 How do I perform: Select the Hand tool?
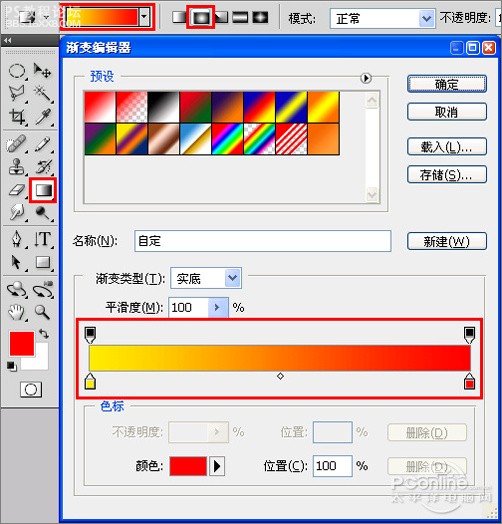[x=17, y=312]
